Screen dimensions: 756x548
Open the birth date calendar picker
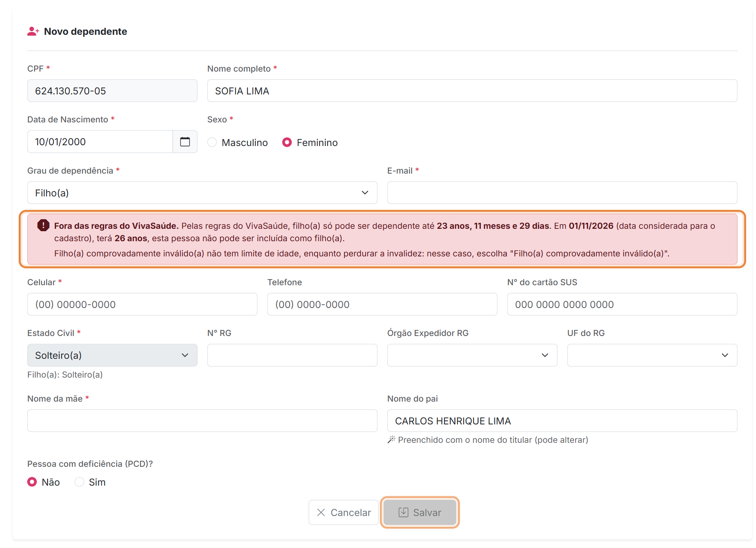(185, 142)
